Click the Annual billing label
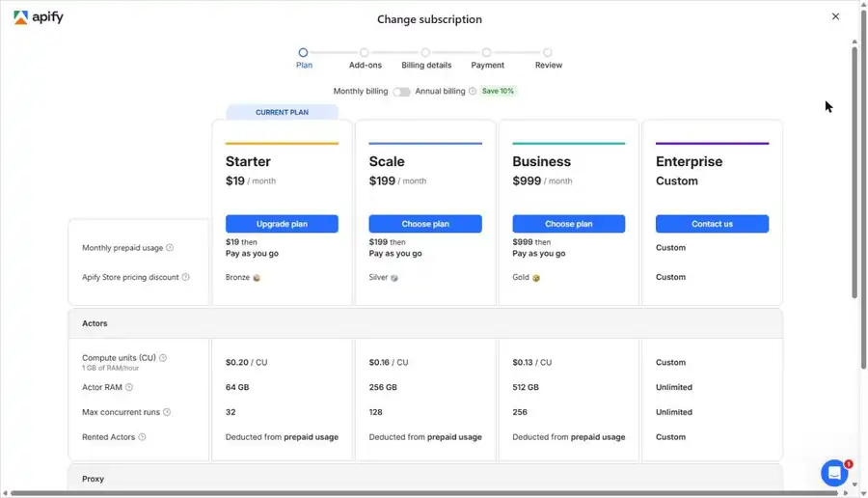 point(440,91)
